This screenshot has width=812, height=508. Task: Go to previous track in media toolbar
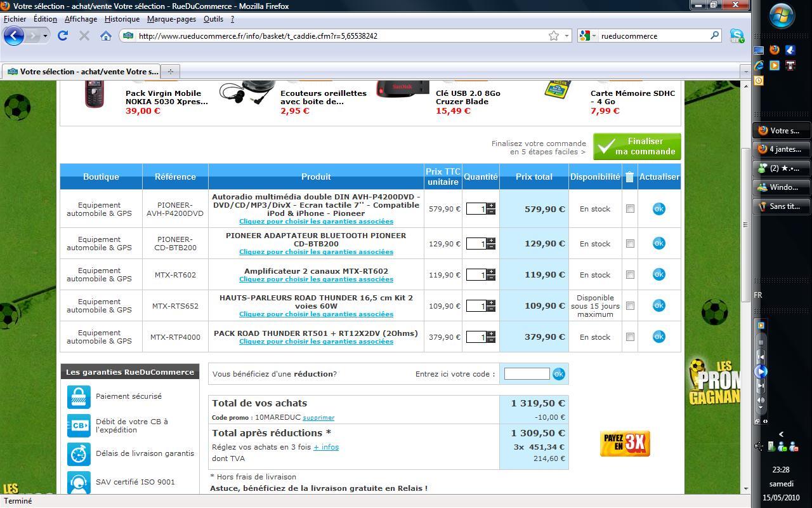click(761, 356)
